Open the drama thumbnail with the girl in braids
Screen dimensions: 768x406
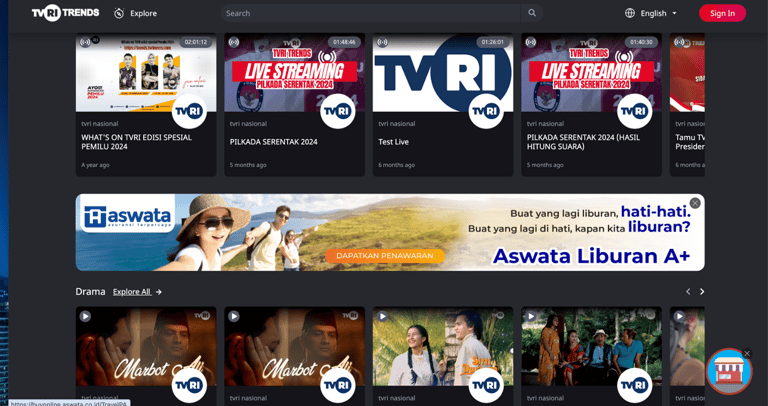(443, 346)
